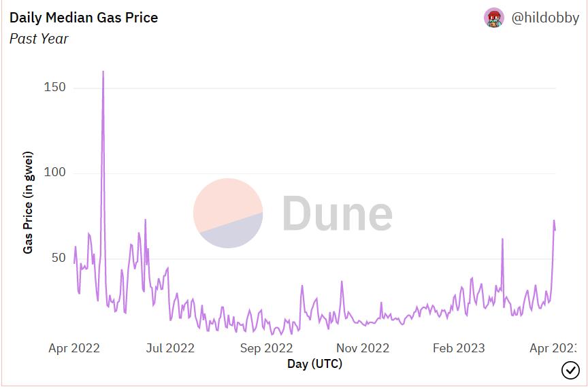Click the Day (UTC) axis title

coord(314,364)
